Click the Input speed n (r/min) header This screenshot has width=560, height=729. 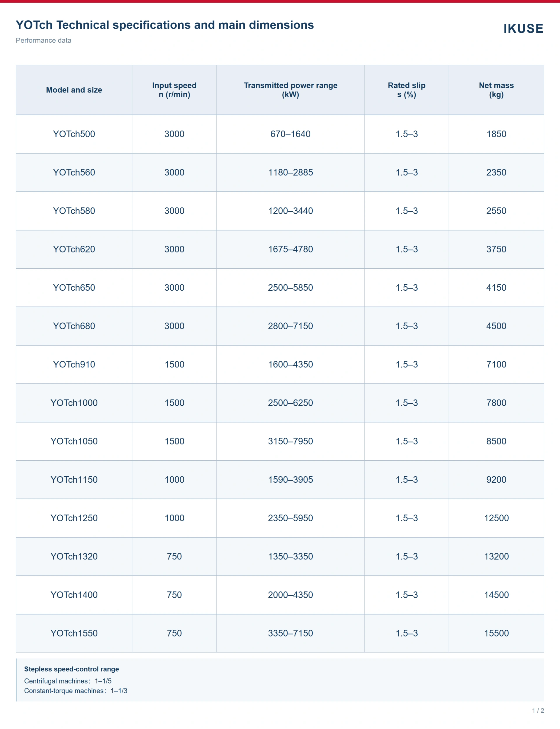coord(174,90)
